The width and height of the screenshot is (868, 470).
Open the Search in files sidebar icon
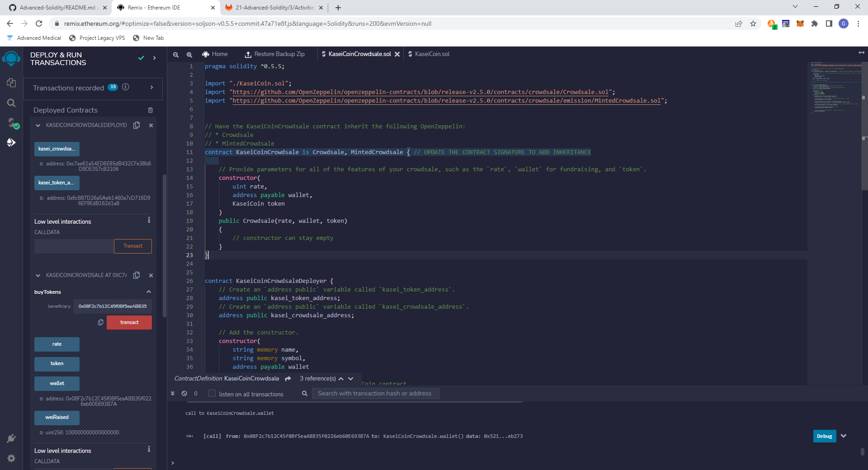click(x=11, y=103)
